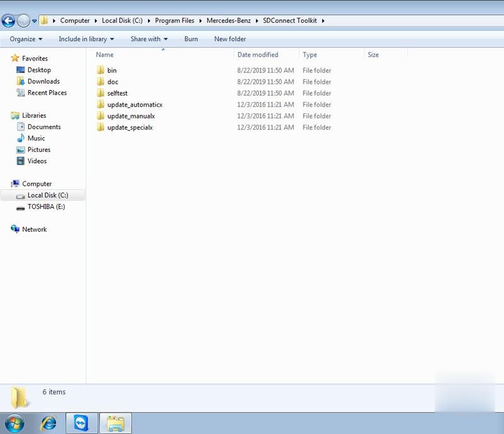This screenshot has width=504, height=434.
Task: Click the Forward navigation arrow button
Action: tap(23, 21)
